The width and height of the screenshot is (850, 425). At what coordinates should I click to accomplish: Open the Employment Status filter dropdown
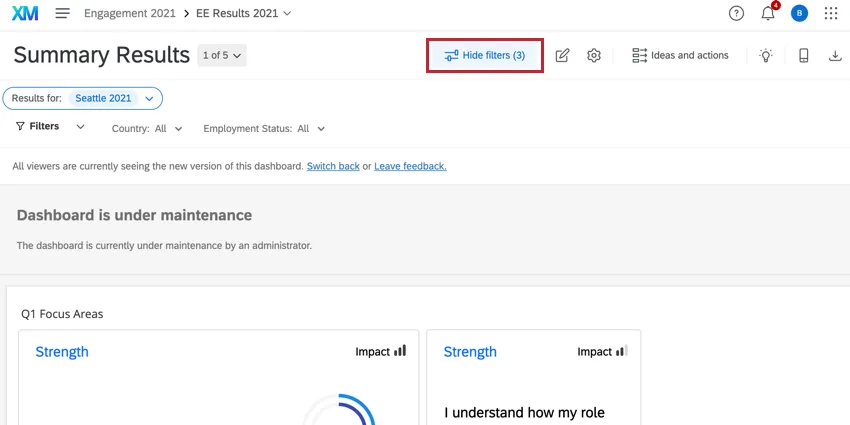[x=264, y=129]
